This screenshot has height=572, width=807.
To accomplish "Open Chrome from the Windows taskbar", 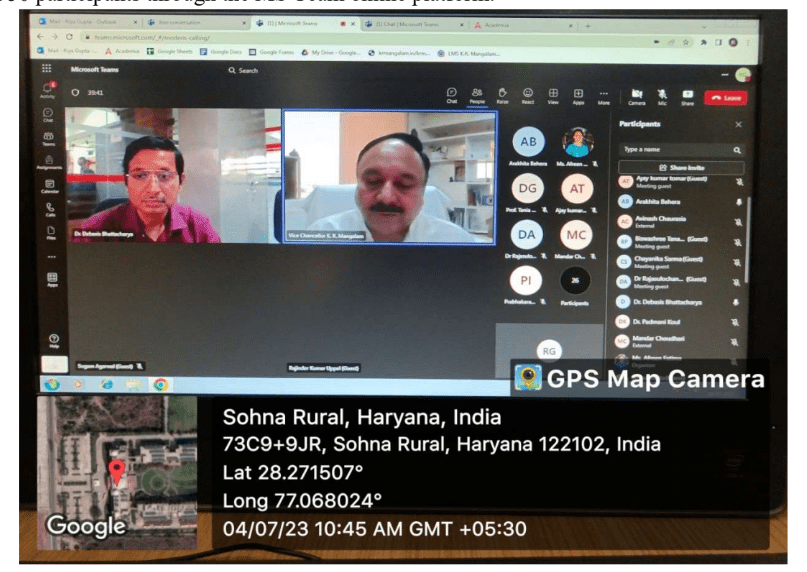I will click(160, 384).
